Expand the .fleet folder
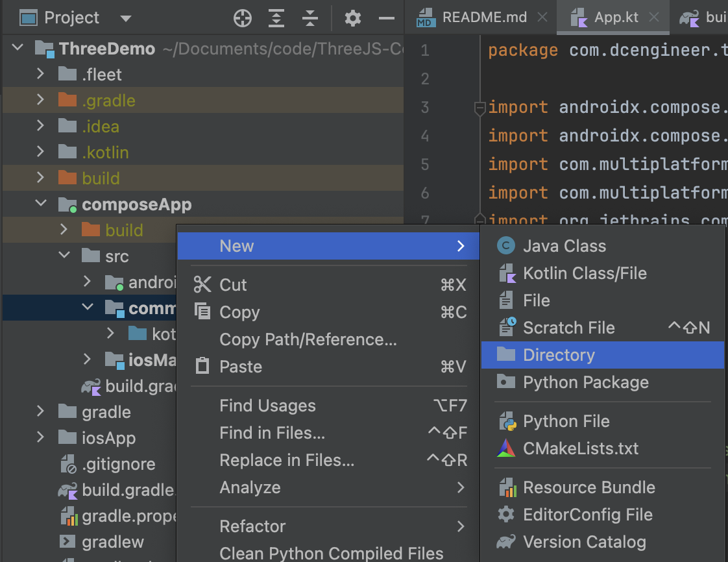Viewport: 728px width, 562px height. [x=40, y=75]
